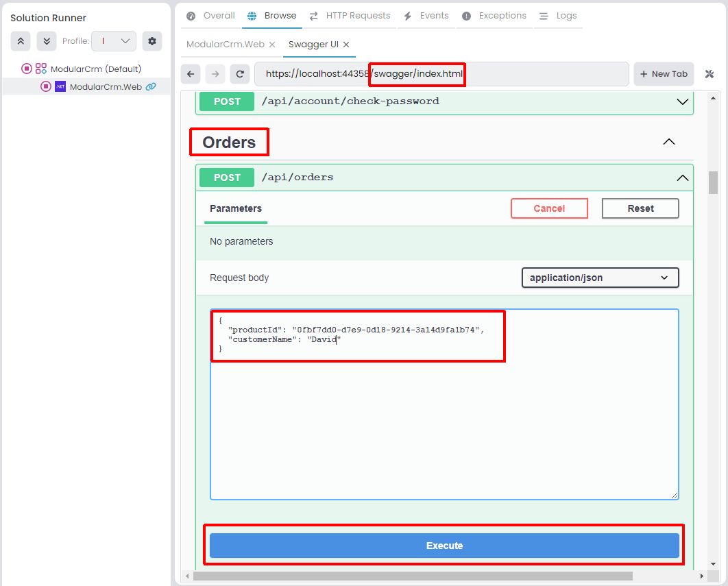728x586 pixels.
Task: Open the application/json content type dropdown
Action: [x=600, y=278]
